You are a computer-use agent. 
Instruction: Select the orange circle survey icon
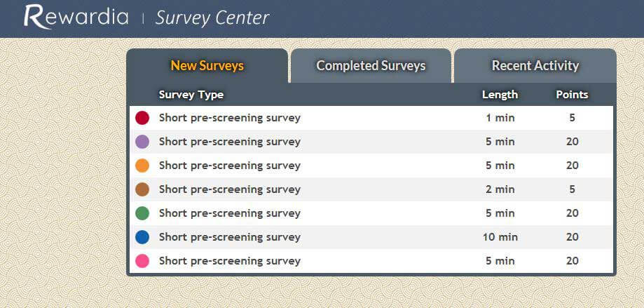click(142, 166)
